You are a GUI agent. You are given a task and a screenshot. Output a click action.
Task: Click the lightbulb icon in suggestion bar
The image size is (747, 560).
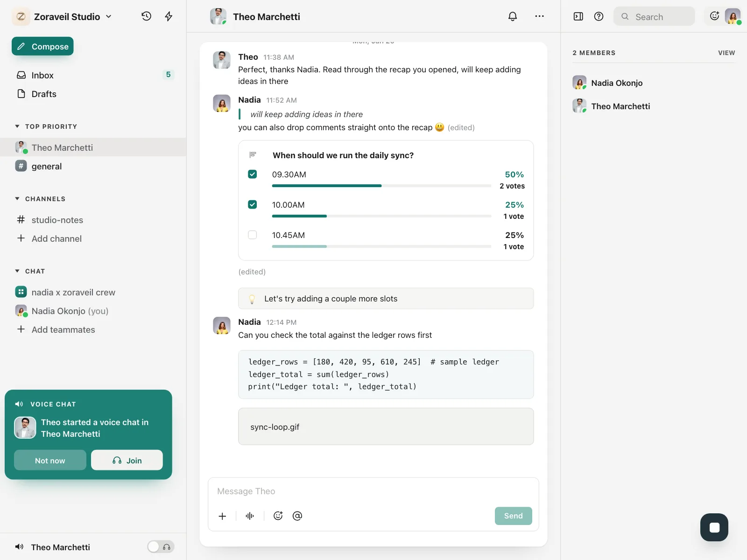tap(252, 299)
